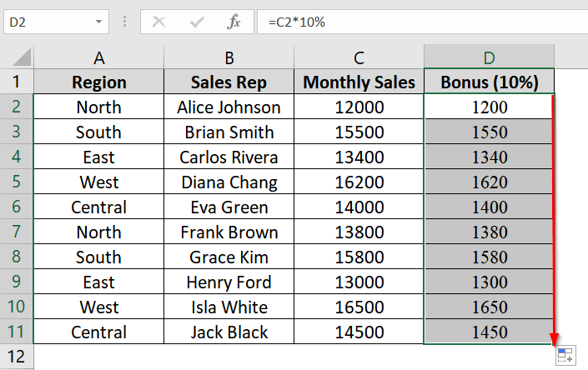Click cell containing Alice Johnson
This screenshot has height=370, width=588.
[229, 107]
